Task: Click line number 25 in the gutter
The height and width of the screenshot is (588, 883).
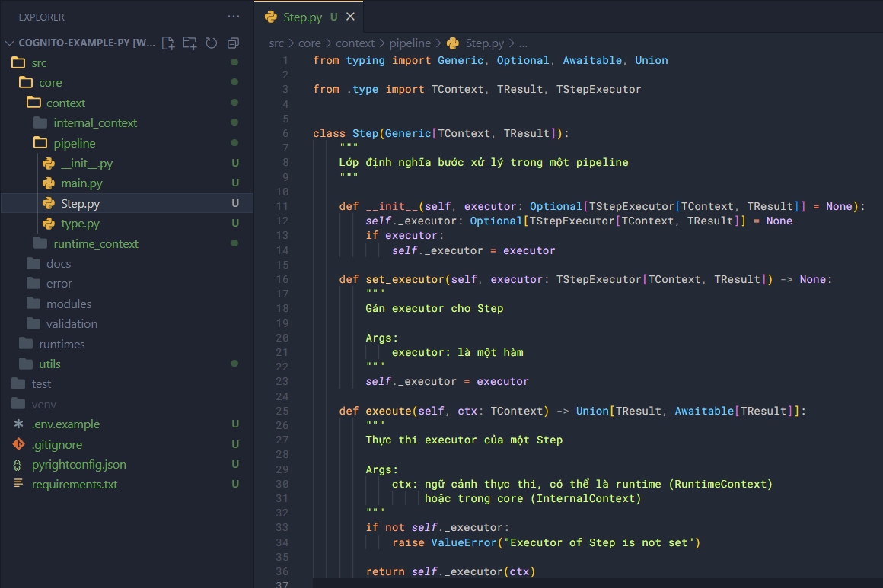Action: point(282,411)
